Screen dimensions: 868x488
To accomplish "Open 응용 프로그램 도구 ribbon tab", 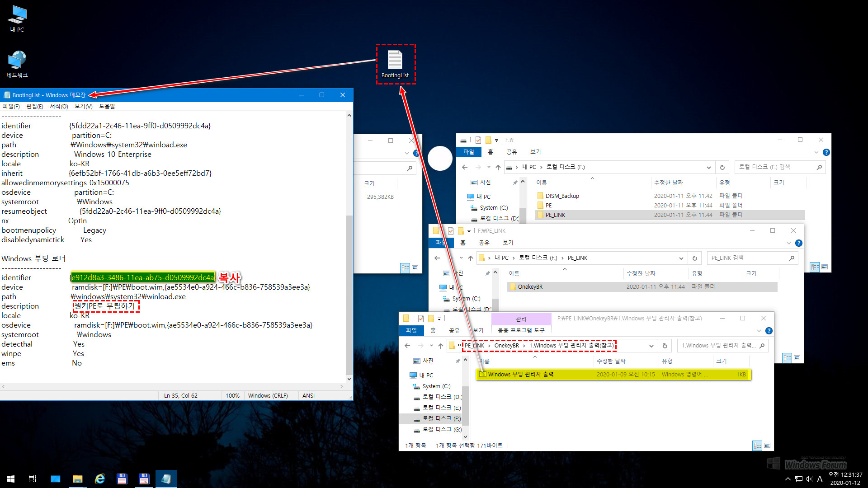I will 521,331.
